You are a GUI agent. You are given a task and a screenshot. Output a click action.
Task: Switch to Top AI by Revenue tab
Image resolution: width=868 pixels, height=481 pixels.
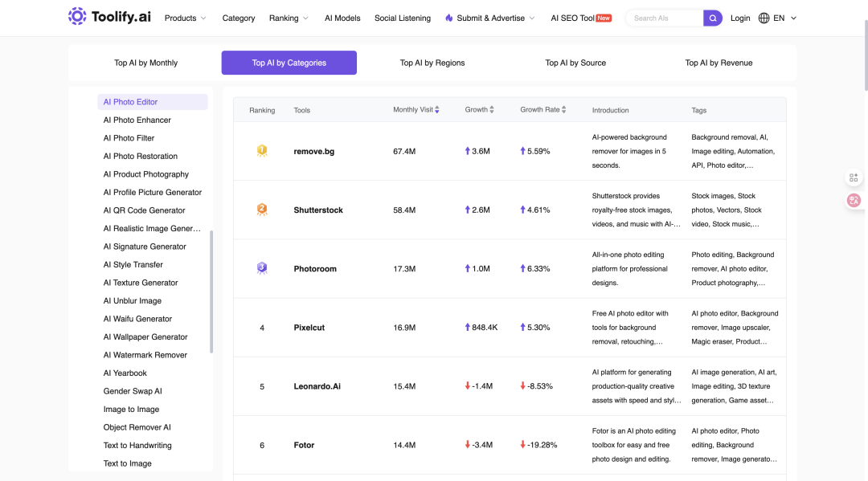[719, 63]
